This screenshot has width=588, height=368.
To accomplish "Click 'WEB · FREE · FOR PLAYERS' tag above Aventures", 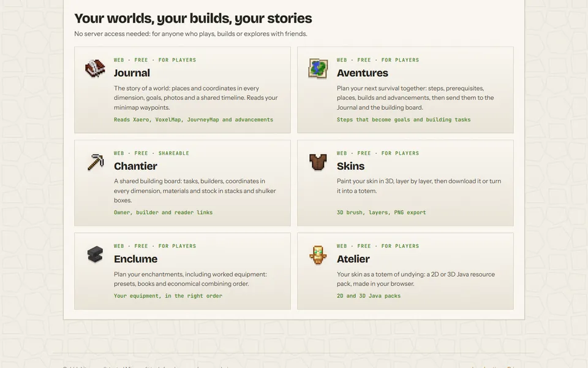I will coord(378,60).
